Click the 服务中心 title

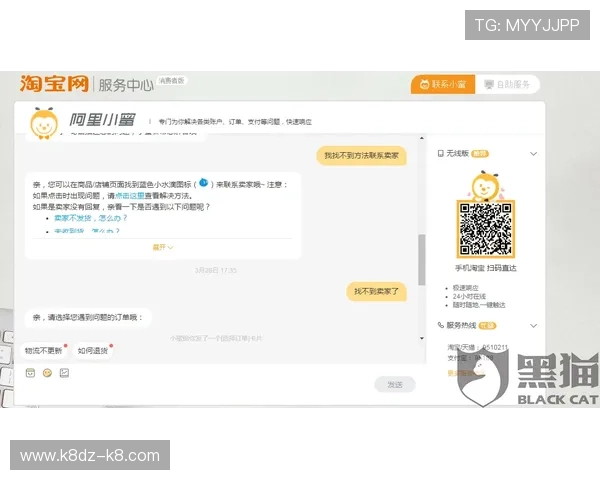(x=126, y=85)
